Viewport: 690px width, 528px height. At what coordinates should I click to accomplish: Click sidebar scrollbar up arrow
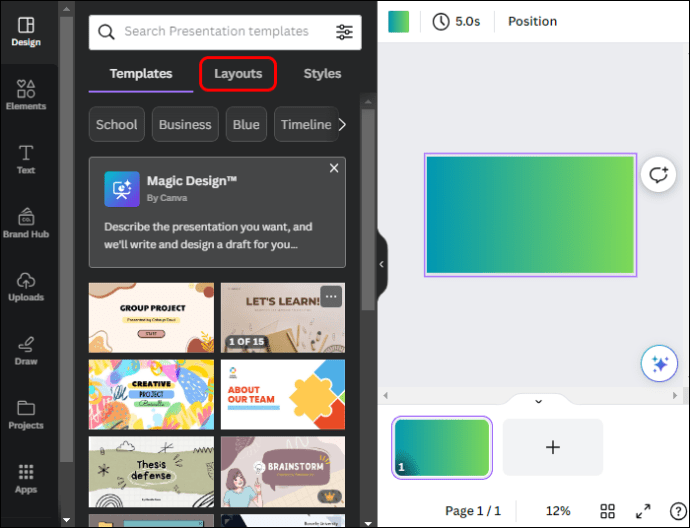pos(66,9)
